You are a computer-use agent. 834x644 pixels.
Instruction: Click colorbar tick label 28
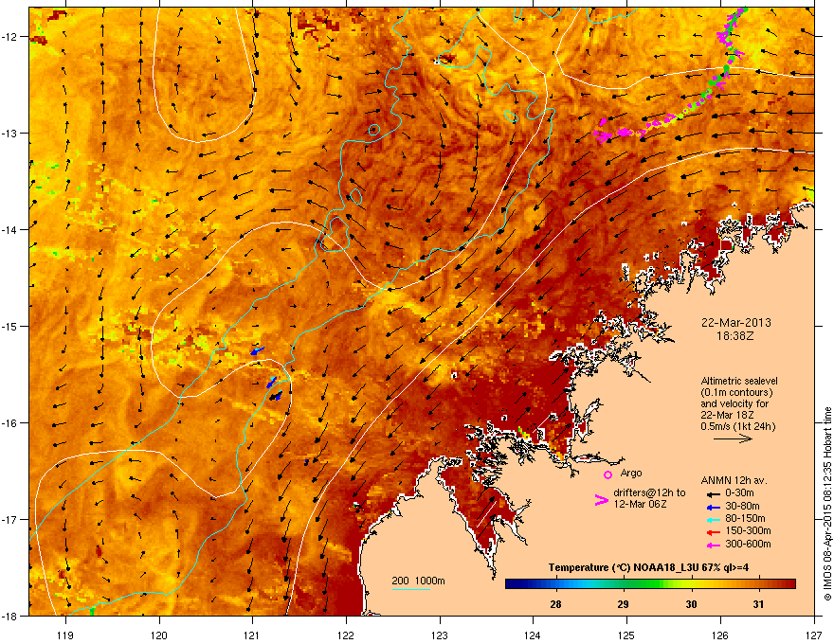click(x=555, y=604)
